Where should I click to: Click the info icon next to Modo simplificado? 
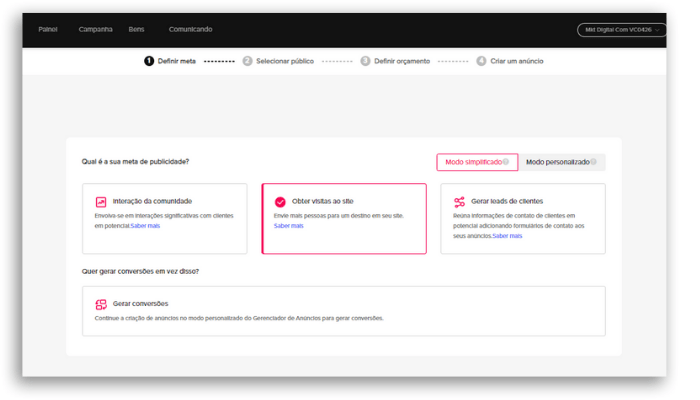coord(506,162)
